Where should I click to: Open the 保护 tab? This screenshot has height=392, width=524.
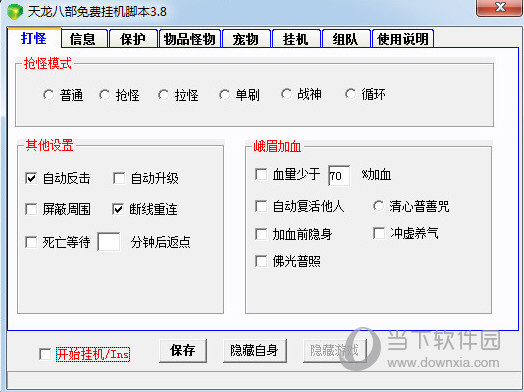[133, 39]
